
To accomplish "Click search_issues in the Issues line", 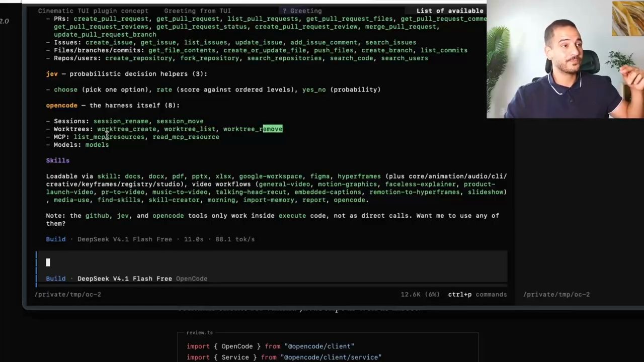I will (x=390, y=43).
